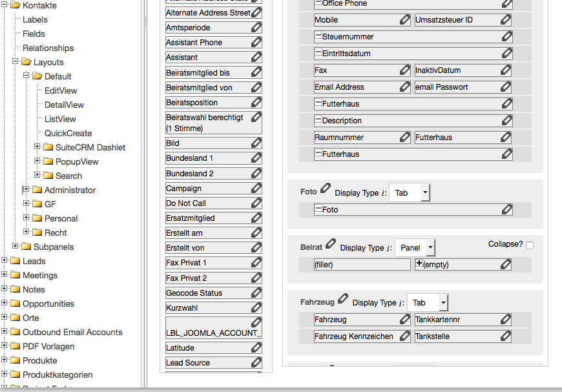The image size is (562, 392).
Task: Click pencil icon on Do Not Call
Action: [256, 203]
